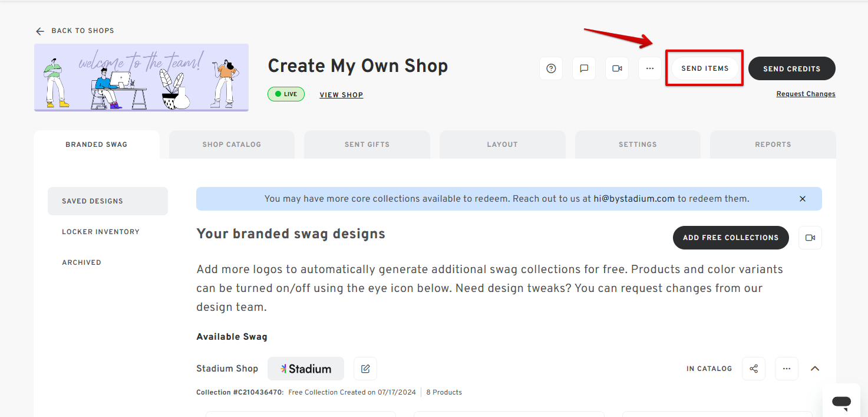The height and width of the screenshot is (417, 868).
Task: Open the chat launcher bubble
Action: pos(841,402)
